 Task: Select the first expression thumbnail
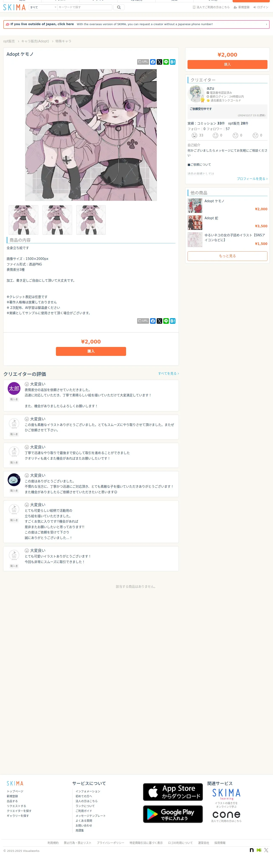tap(24, 220)
